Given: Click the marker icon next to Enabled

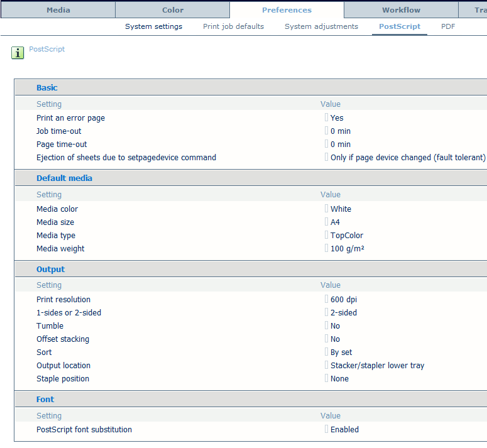Looking at the screenshot, I should point(326,429).
